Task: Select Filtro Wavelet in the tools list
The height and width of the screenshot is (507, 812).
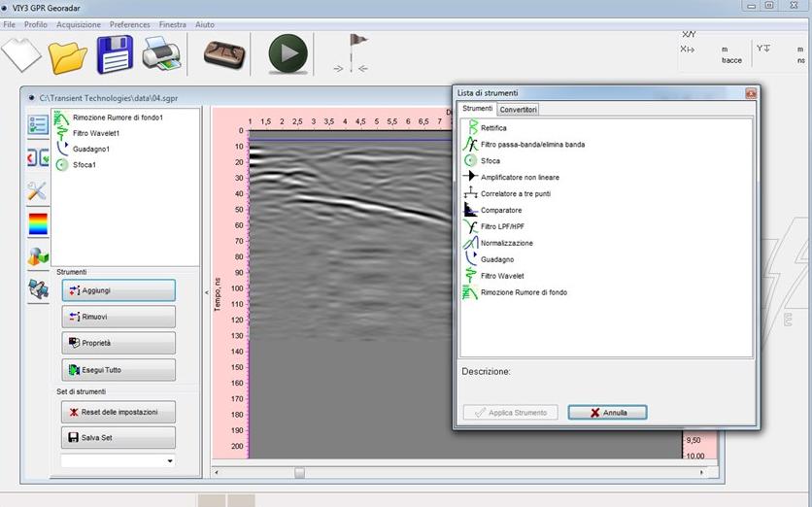Action: 503,276
